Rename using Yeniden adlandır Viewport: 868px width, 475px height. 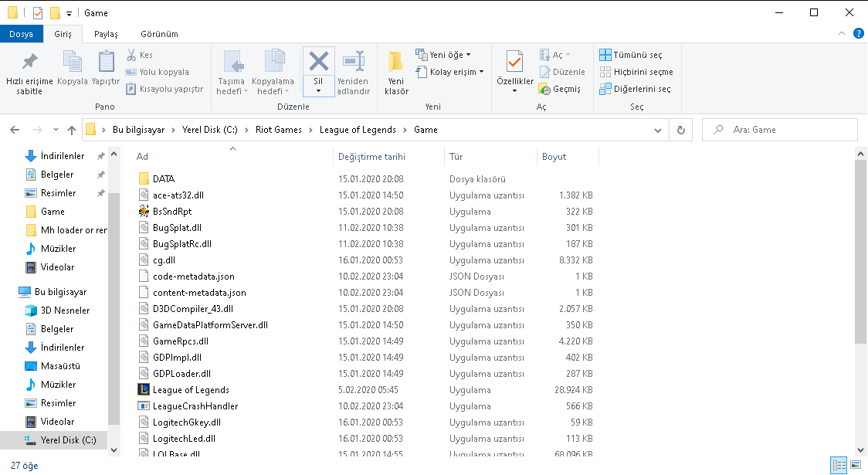[353, 73]
